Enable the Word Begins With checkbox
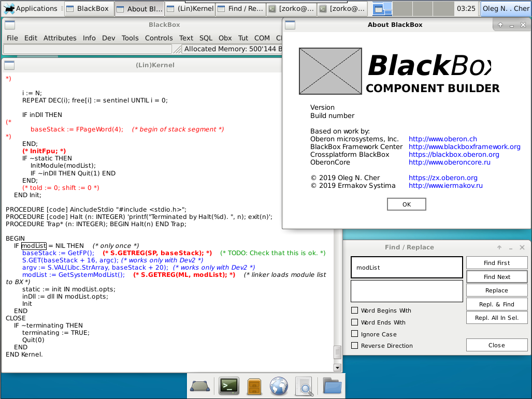Screen dimensions: 532x399 (354, 310)
